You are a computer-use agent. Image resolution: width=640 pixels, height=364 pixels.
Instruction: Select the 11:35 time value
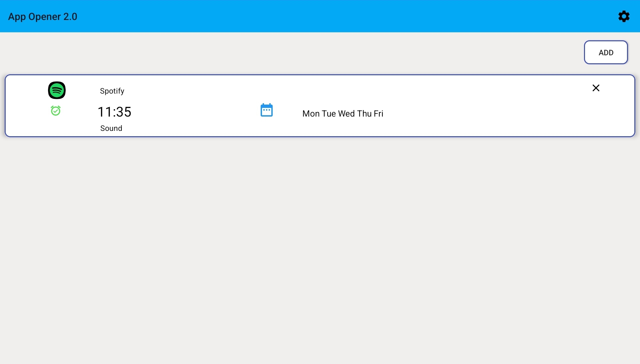[114, 112]
